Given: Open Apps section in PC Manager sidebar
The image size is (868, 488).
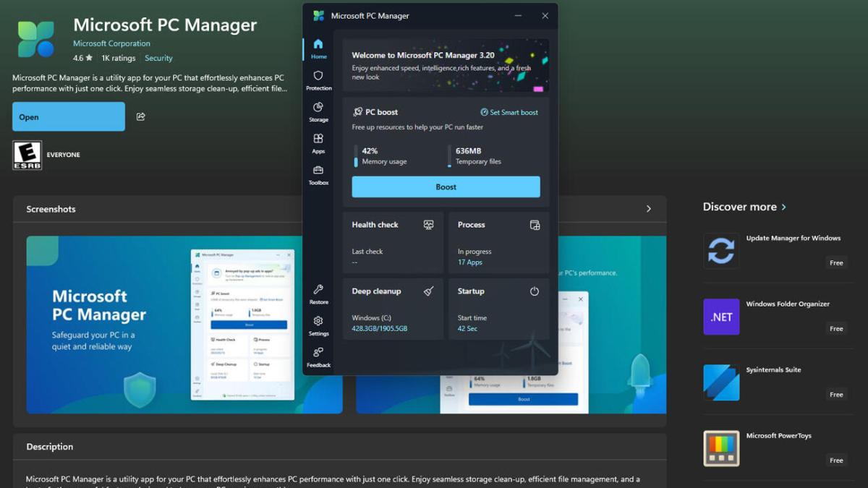Looking at the screenshot, I should coord(318,143).
